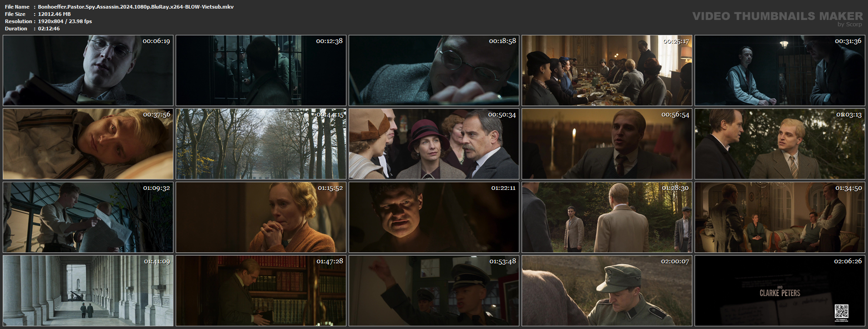
Task: Open the colonnade frame at 01:41:09
Action: coord(88,291)
